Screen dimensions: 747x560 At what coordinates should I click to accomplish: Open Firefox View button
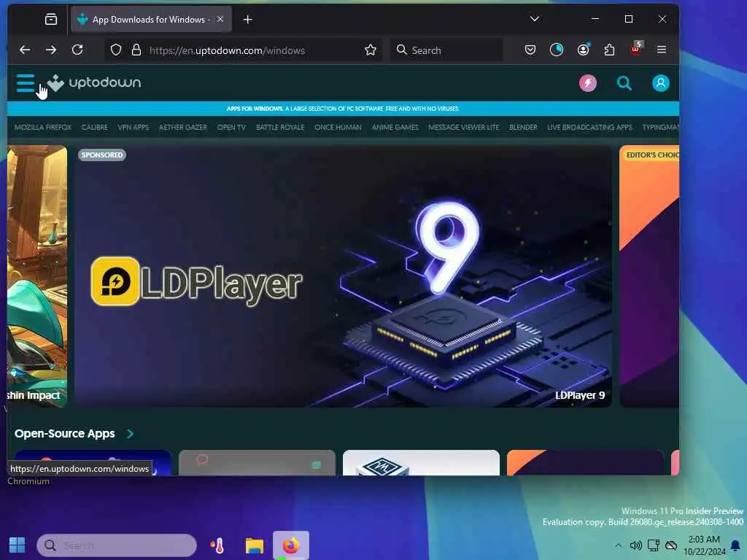pos(51,19)
